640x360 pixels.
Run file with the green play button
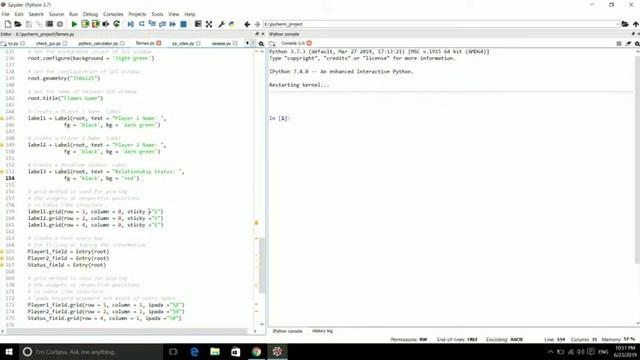(x=74, y=24)
